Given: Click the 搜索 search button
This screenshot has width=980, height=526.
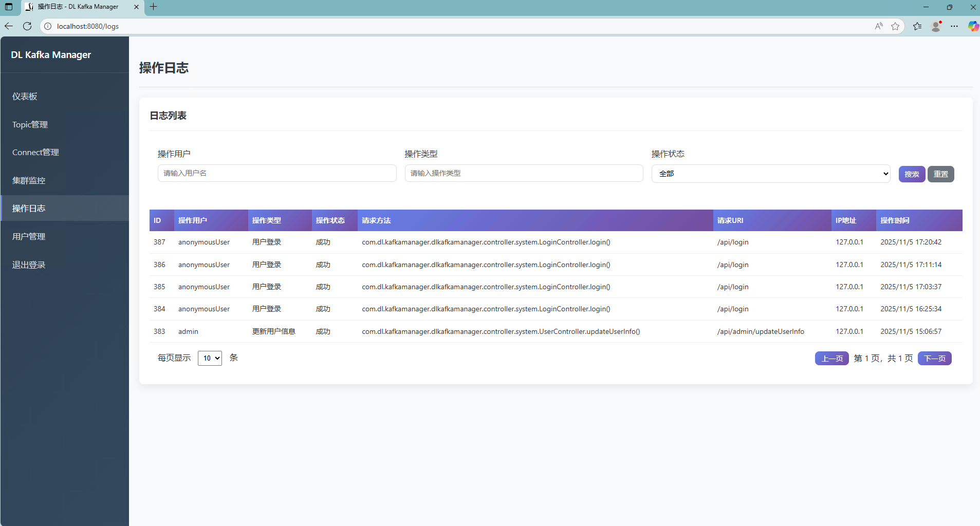Looking at the screenshot, I should pos(912,174).
